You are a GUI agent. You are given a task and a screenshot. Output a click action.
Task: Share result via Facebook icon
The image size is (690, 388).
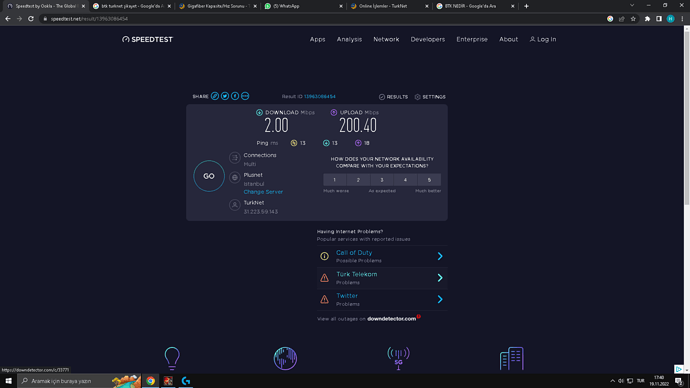pos(235,96)
